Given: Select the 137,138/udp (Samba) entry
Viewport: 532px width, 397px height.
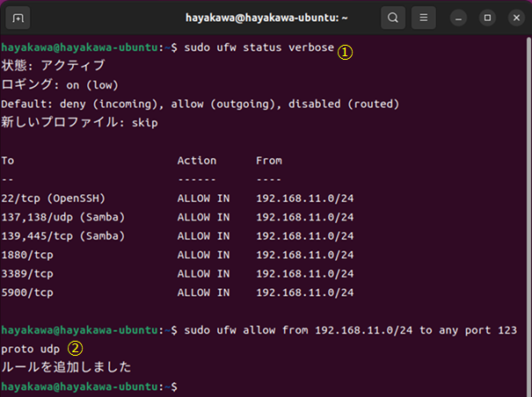Looking at the screenshot, I should pyautogui.click(x=62, y=217).
